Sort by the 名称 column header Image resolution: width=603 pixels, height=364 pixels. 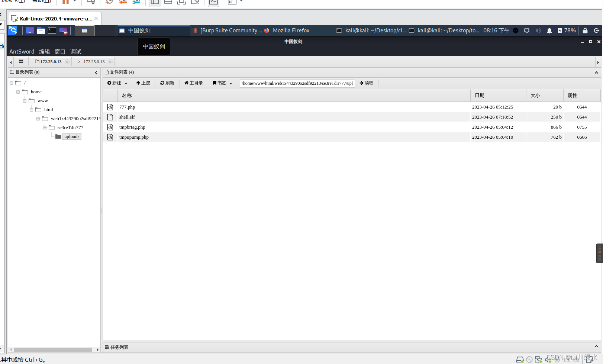tap(294, 96)
